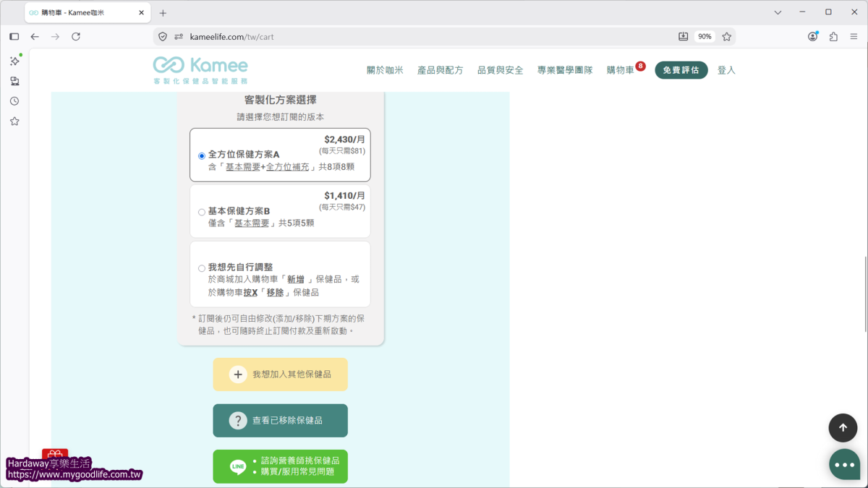Viewport: 868px width, 488px height.
Task: Click the Kamee logo
Action: coord(200,69)
